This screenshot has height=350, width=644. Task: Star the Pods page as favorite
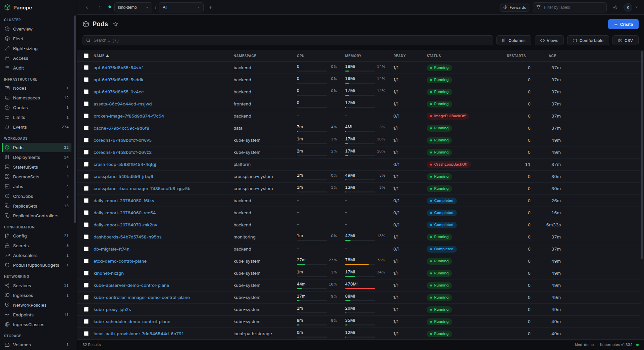pyautogui.click(x=115, y=24)
